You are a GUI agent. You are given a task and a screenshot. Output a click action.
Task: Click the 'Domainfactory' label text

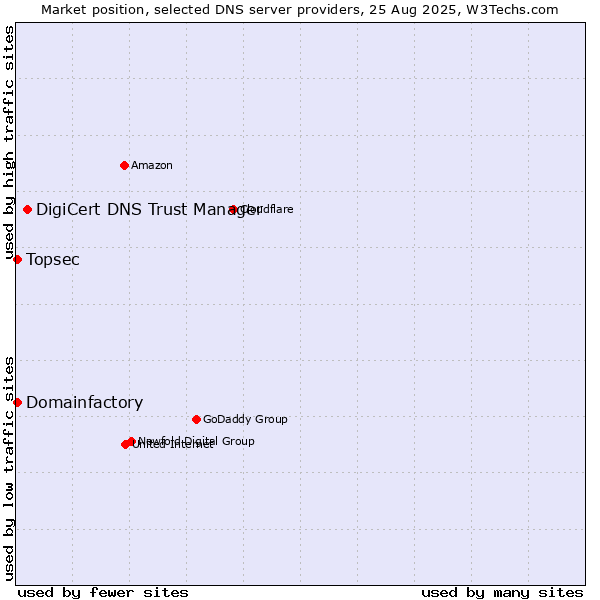coord(85,403)
